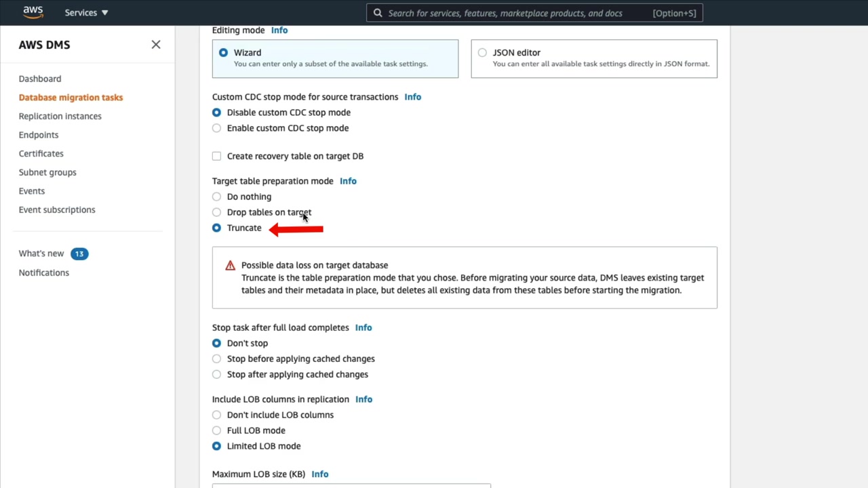Click the AWS services search field
Image resolution: width=868 pixels, height=488 pixels.
(x=515, y=13)
